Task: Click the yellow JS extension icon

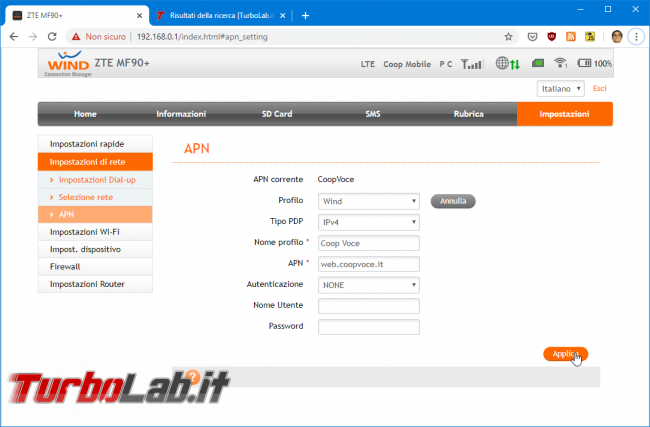Action: 590,37
